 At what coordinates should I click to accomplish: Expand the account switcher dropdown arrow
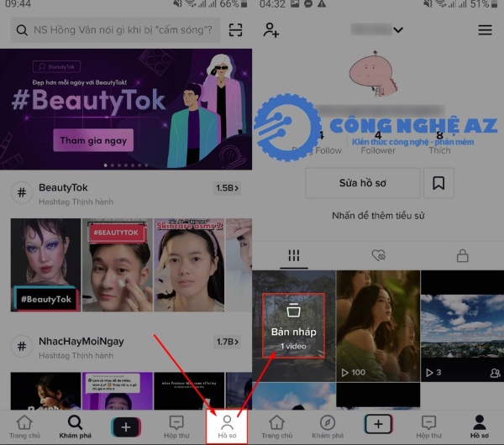398,30
